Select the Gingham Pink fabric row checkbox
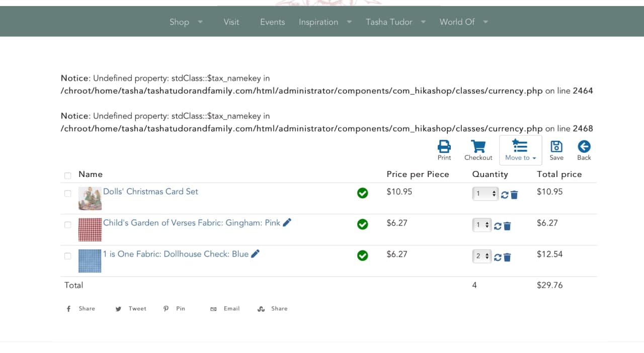 click(x=68, y=225)
